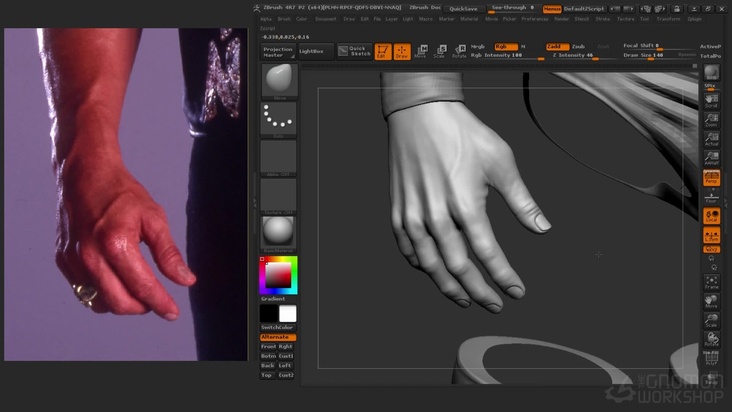This screenshot has height=412, width=732.
Task: Toggle Zadd sculpt mode
Action: (x=557, y=47)
